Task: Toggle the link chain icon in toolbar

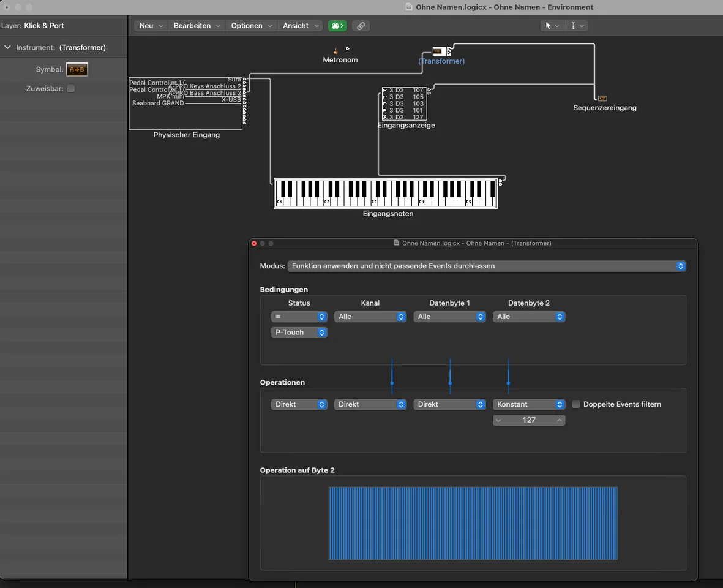Action: (x=361, y=26)
